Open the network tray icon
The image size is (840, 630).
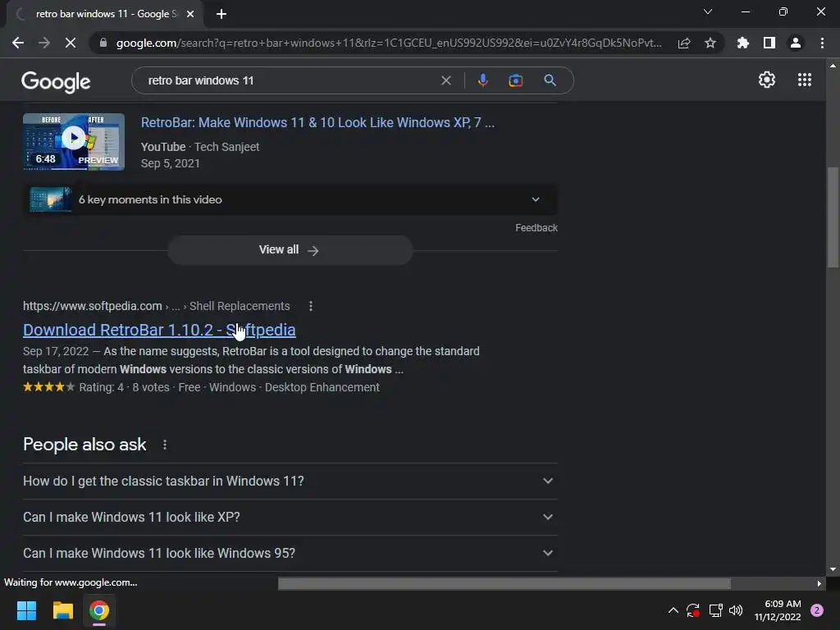(x=715, y=610)
